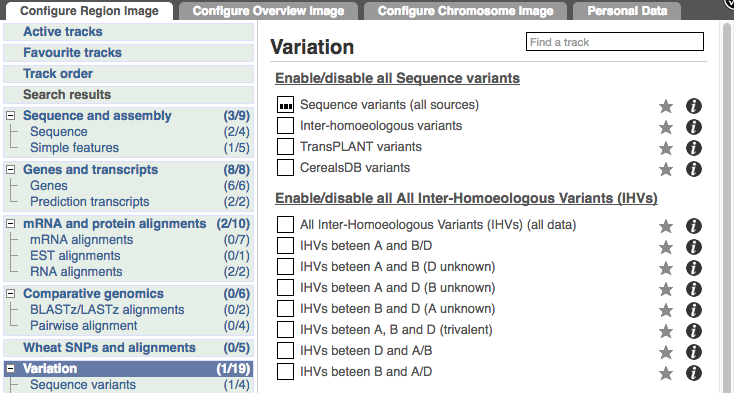
Task: Collapse the Sequence and assembly section
Action: tap(10, 116)
